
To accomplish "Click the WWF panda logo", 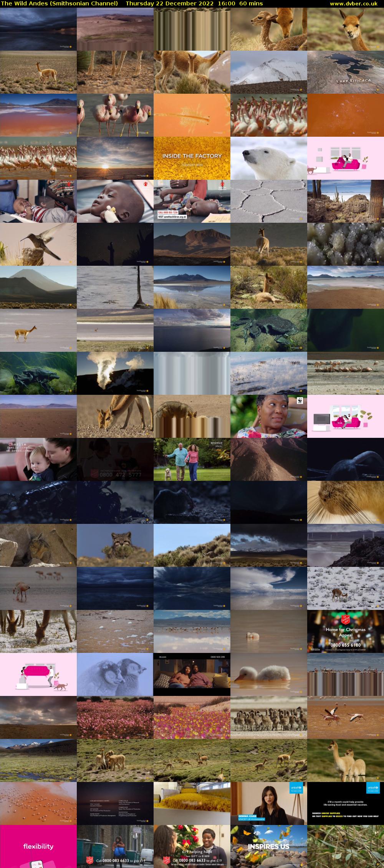I will click(300, 401).
